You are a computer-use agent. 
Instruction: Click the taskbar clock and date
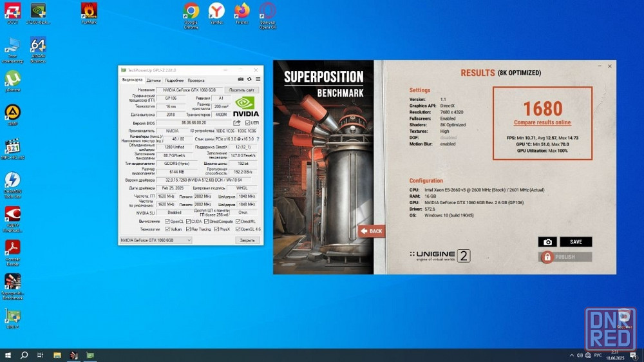tap(615, 356)
